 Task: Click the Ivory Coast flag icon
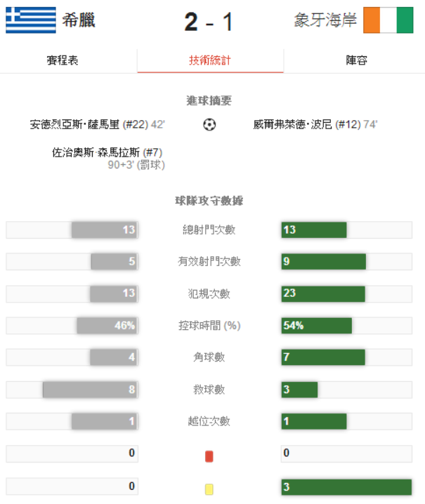click(388, 20)
